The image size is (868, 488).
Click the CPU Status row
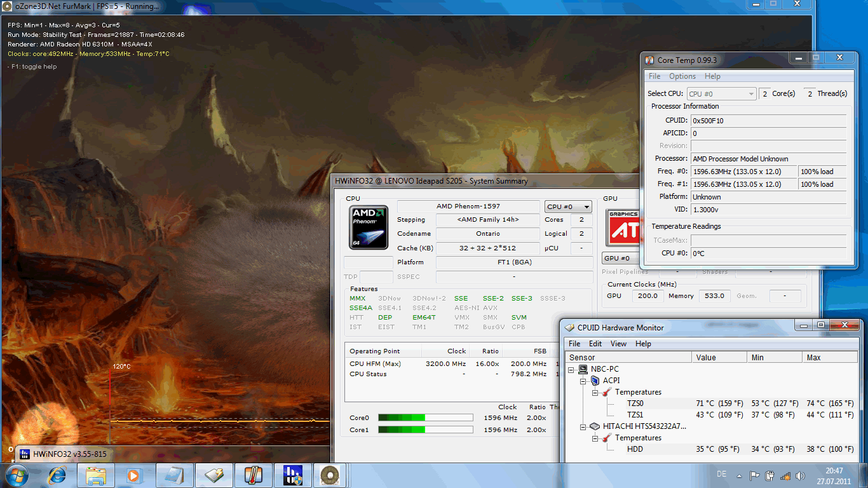tap(452, 374)
